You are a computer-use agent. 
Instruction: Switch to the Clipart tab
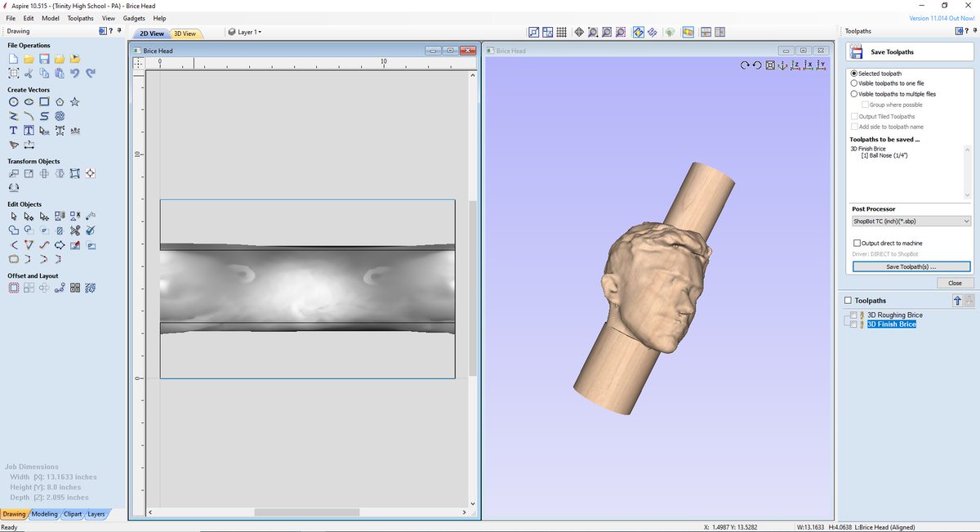(73, 514)
